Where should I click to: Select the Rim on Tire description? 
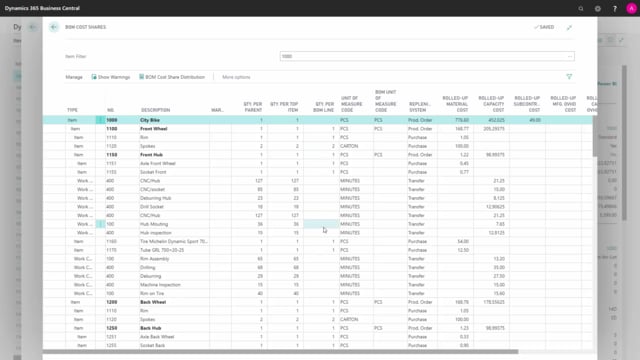tap(152, 293)
